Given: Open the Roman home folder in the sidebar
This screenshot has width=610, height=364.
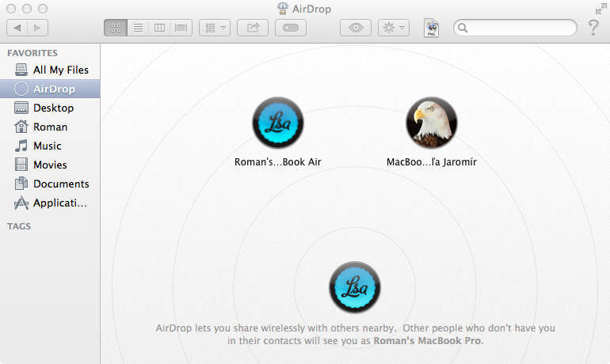Looking at the screenshot, I should (50, 127).
